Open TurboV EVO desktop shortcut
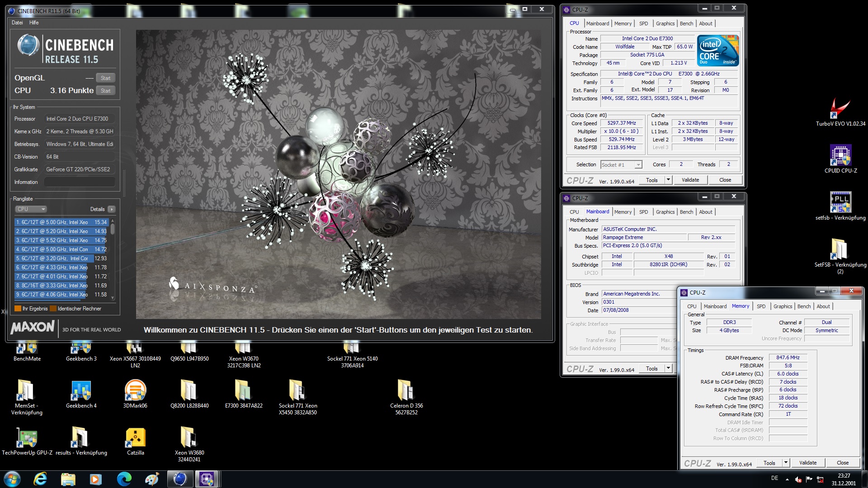 [840, 112]
